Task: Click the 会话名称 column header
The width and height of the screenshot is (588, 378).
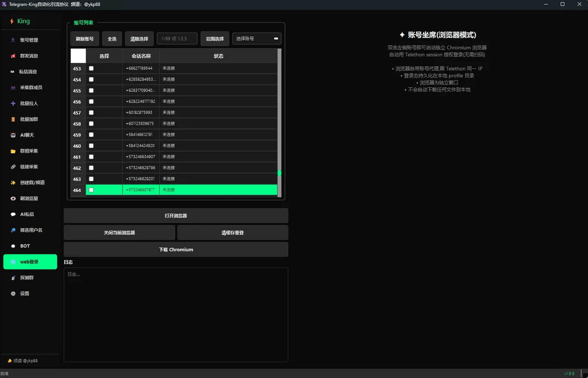Action: coord(141,56)
